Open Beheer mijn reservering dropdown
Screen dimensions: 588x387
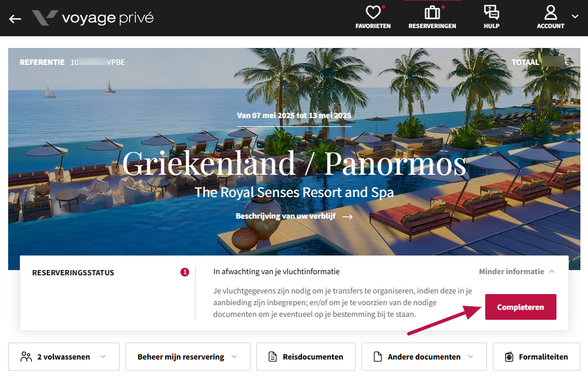click(188, 357)
